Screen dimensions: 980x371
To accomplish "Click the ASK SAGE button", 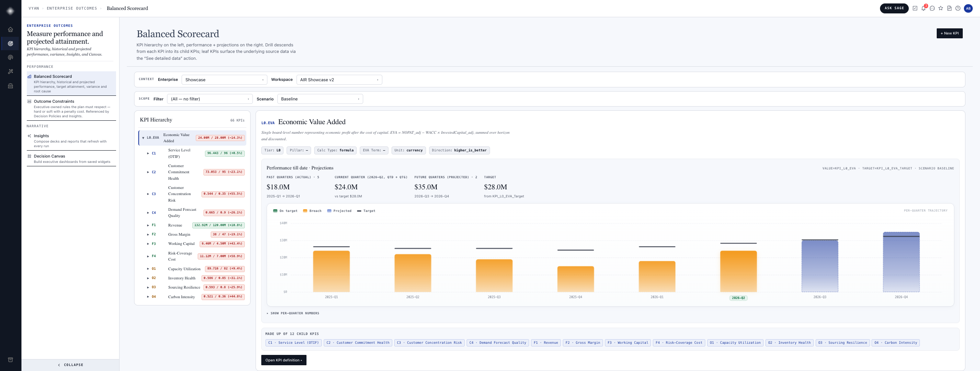I will 894,8.
